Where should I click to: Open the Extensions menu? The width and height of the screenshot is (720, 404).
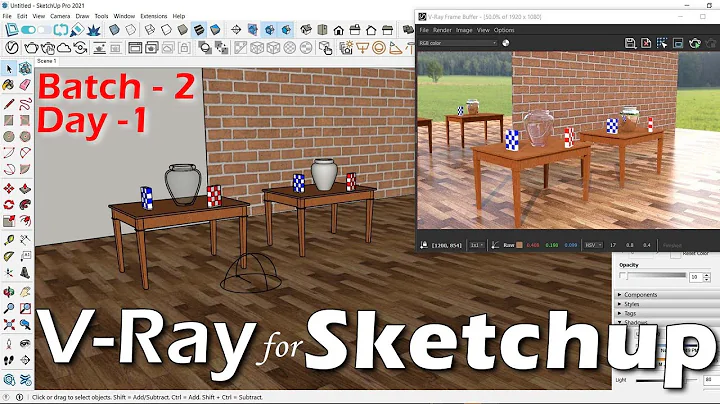153,16
